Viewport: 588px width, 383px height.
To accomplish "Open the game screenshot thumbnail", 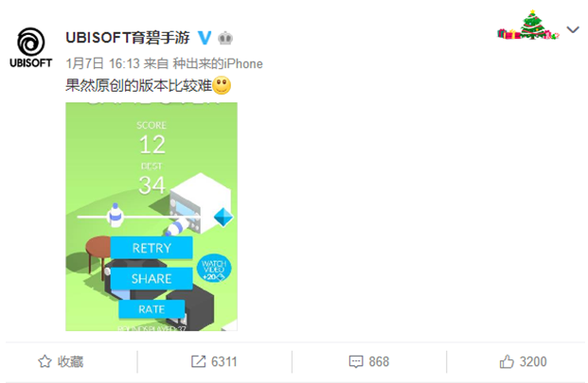I will [x=151, y=217].
